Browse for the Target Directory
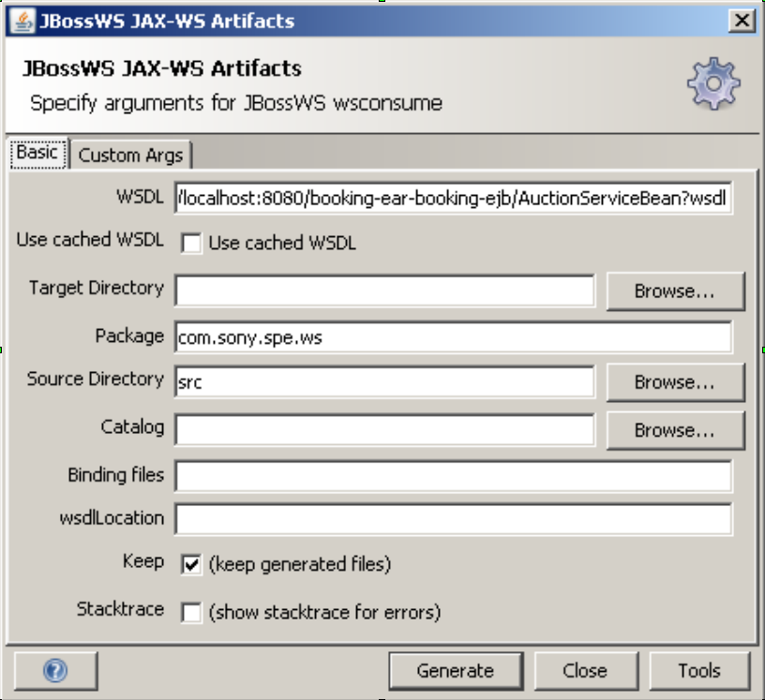Screen dimensions: 765x700 click(675, 291)
